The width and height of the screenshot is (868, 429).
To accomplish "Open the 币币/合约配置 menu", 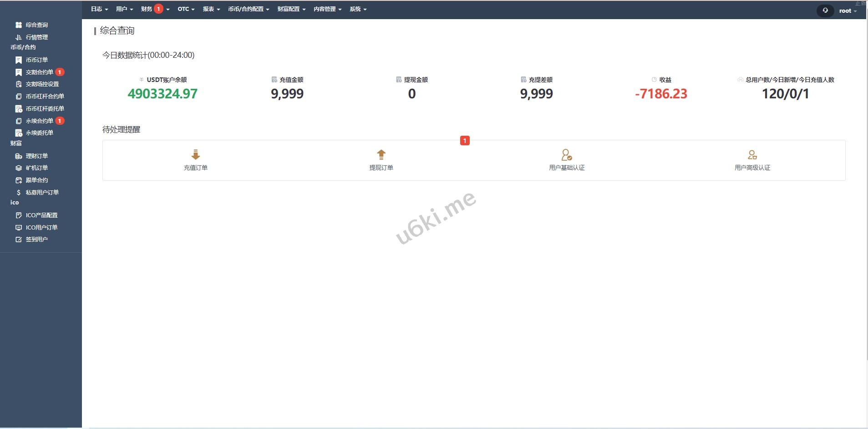I will pyautogui.click(x=248, y=9).
